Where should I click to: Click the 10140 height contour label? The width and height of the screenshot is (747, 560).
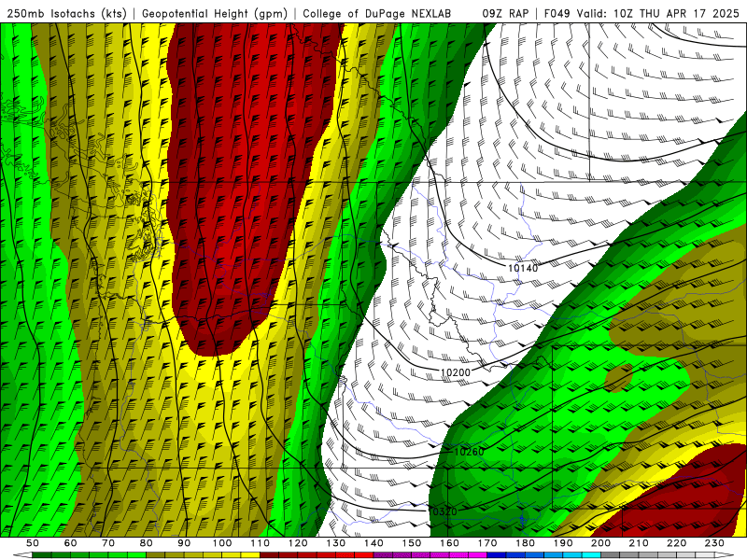point(523,268)
